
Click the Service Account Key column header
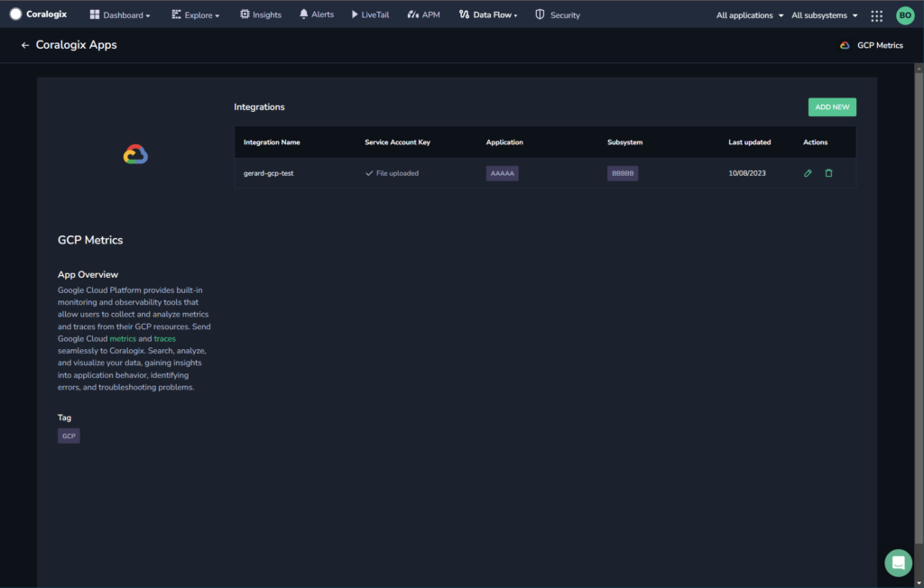(x=397, y=142)
